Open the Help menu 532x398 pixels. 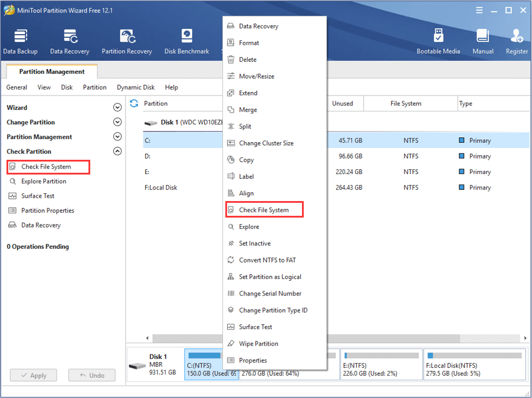[172, 87]
